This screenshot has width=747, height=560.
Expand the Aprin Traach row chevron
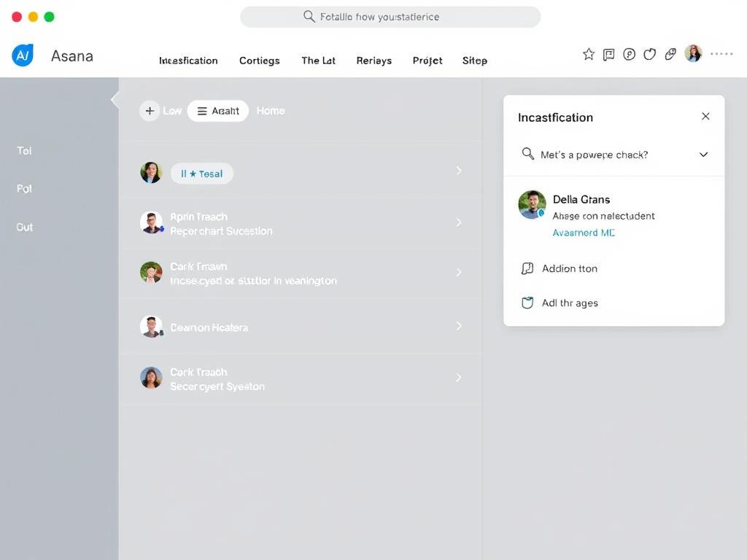coord(458,222)
